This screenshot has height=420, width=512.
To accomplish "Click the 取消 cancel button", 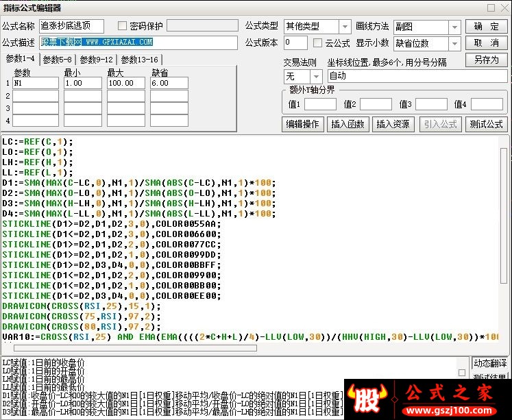I will [486, 43].
